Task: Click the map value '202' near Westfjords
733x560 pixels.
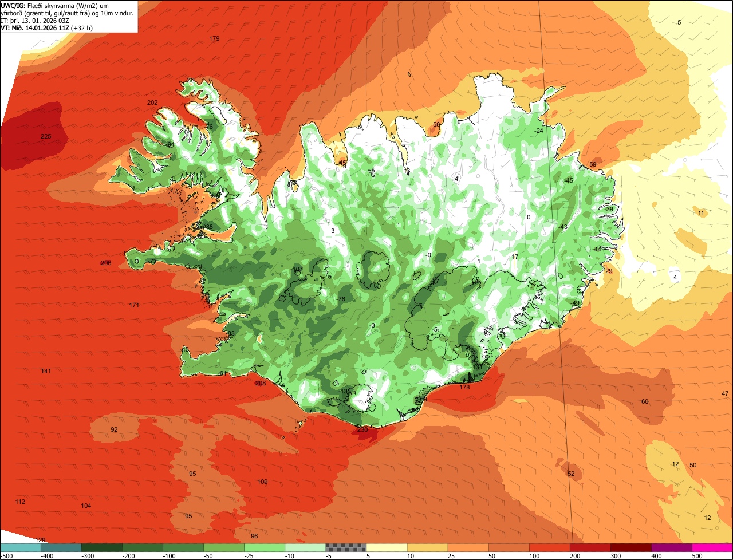Action: pos(152,102)
